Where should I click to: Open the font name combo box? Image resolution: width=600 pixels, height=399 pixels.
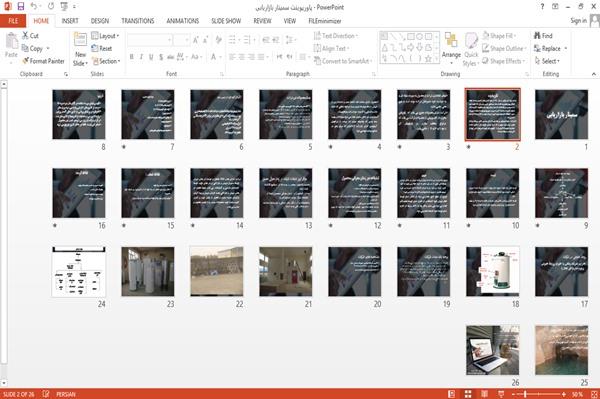click(149, 40)
